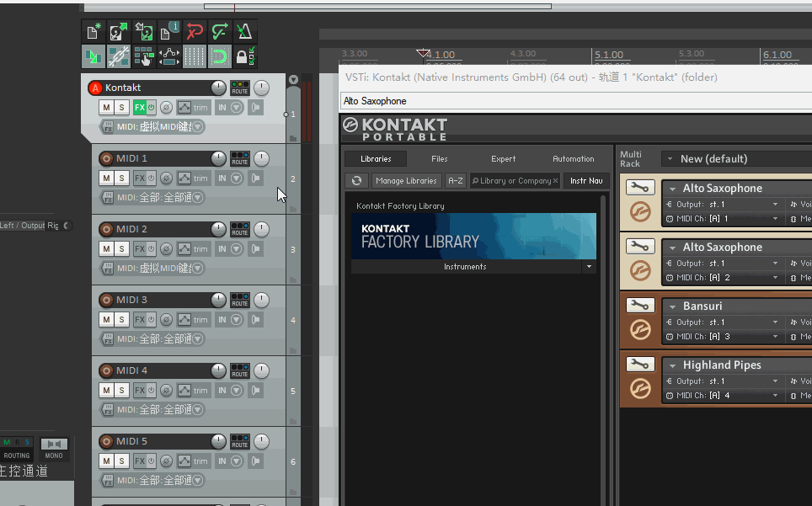
Task: Open wrench editor for Alto Saxophone channel 2
Action: 641,247
